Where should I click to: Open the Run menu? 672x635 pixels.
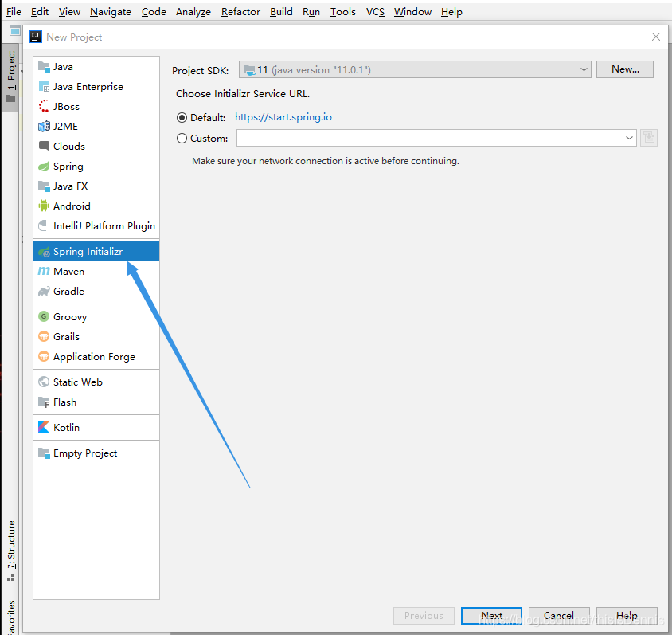[311, 12]
